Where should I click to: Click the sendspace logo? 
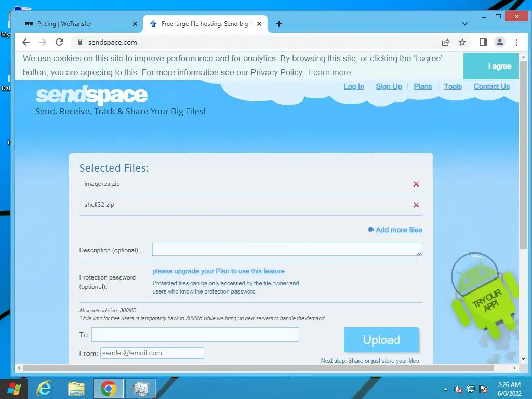pyautogui.click(x=91, y=95)
